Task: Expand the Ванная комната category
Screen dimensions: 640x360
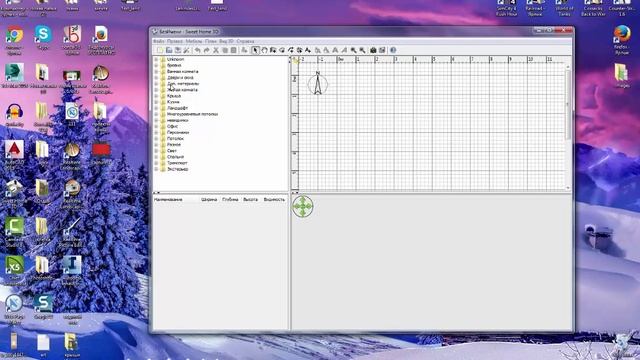Action: click(x=156, y=71)
